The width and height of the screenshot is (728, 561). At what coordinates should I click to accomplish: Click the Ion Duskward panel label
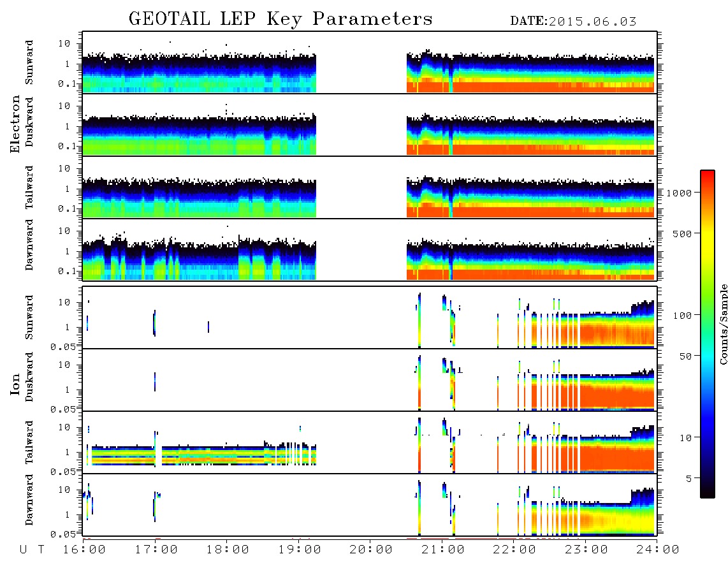(x=29, y=377)
